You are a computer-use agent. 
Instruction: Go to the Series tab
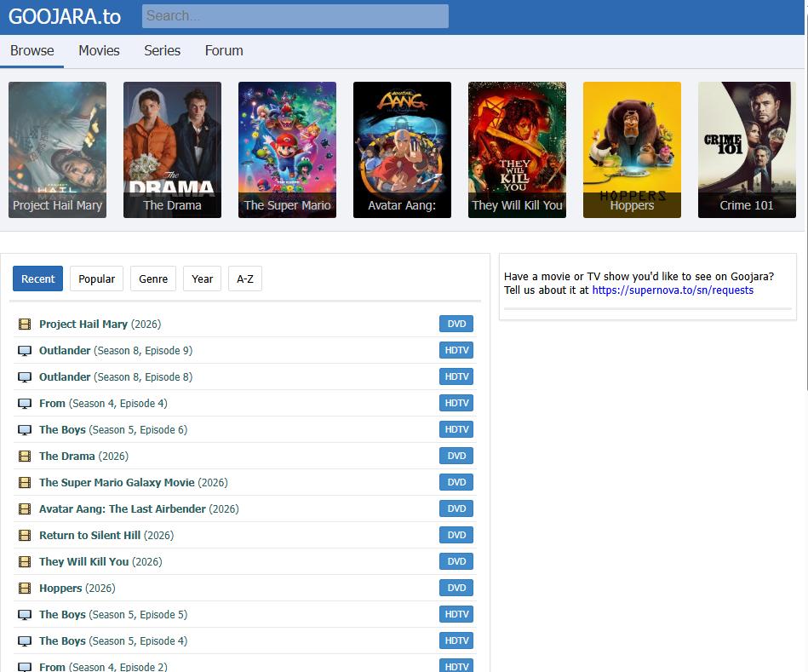163,50
